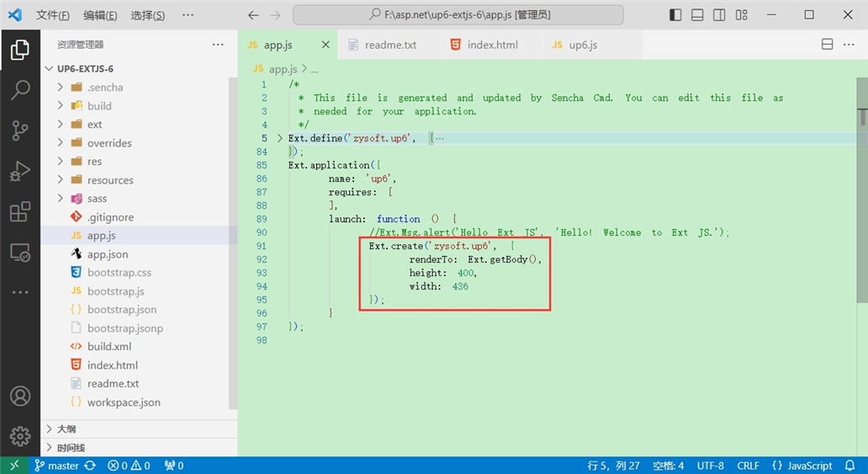Click the master branch status item
This screenshot has height=474, width=868.
coord(56,466)
